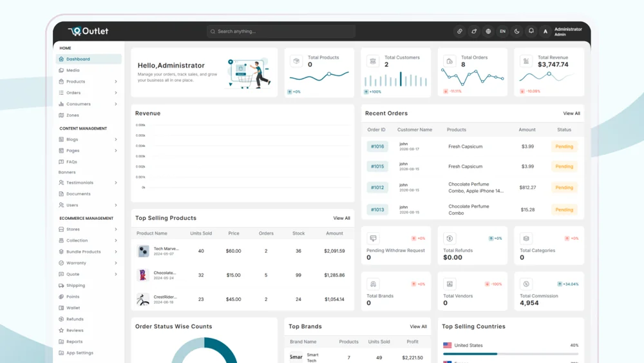Image resolution: width=644 pixels, height=363 pixels.
Task: Open order #1015
Action: click(x=377, y=166)
